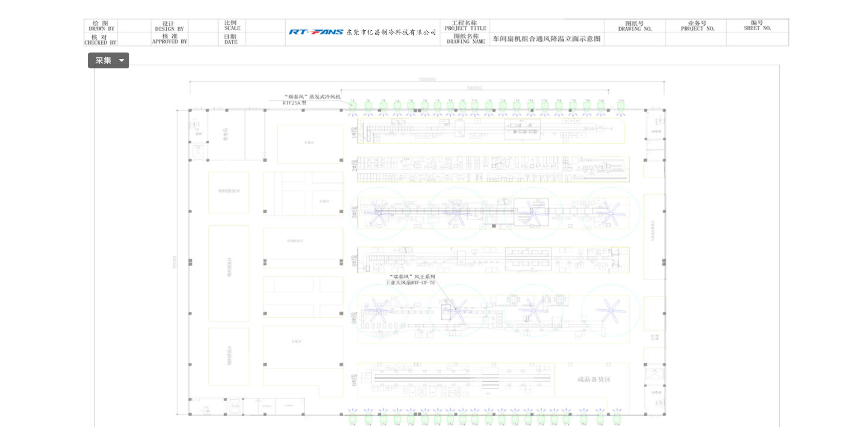Click the 图纸号 DRAWING NO. header cell

coord(635,26)
